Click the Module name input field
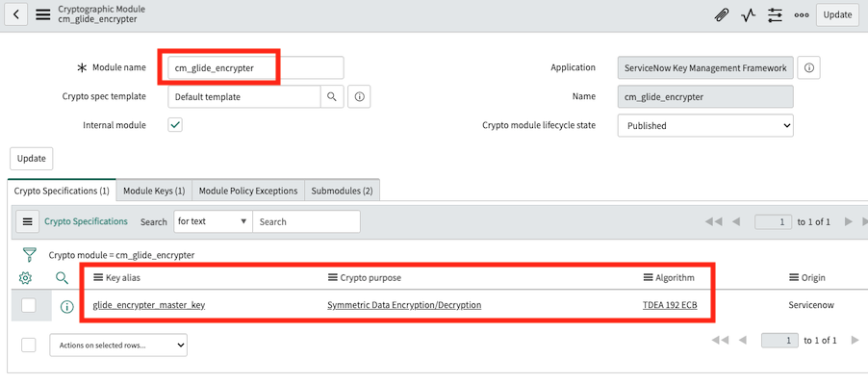Screen dimensions: 868x384 click(256, 67)
